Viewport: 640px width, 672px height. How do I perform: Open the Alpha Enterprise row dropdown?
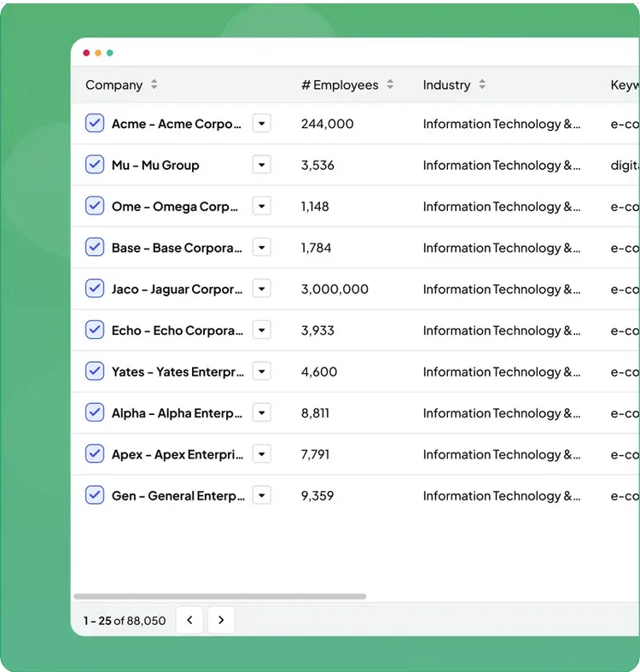tap(261, 412)
